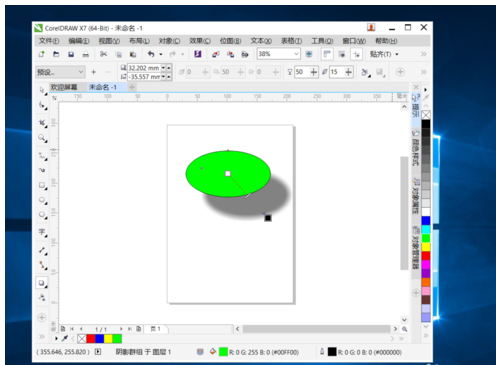This screenshot has width=496, height=365.
Task: Toggle the show rulers button
Action: tap(327, 54)
